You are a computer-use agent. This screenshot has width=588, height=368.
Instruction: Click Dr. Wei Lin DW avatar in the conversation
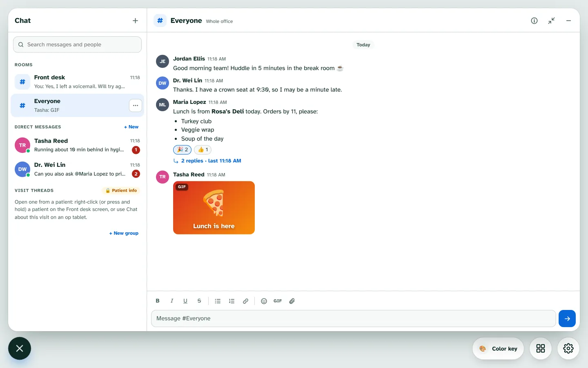163,83
